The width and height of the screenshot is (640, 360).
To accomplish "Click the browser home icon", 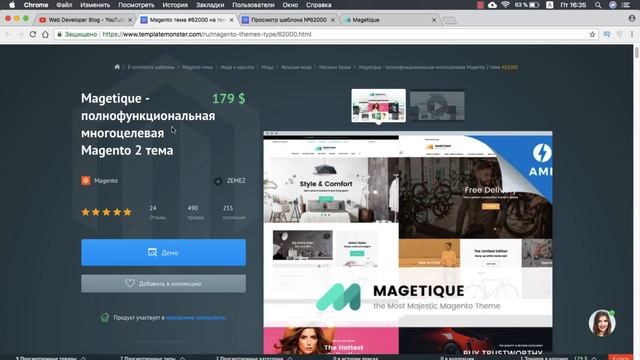I will pyautogui.click(x=45, y=34).
